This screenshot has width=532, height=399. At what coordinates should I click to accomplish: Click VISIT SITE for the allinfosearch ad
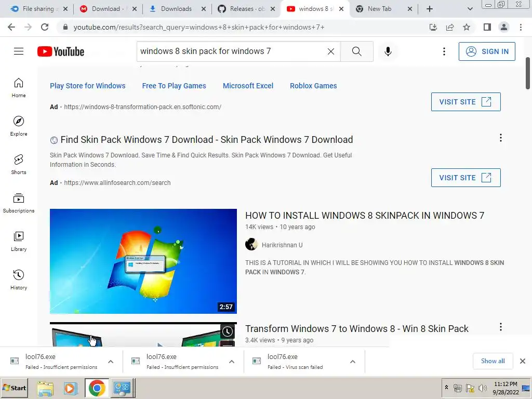(465, 178)
